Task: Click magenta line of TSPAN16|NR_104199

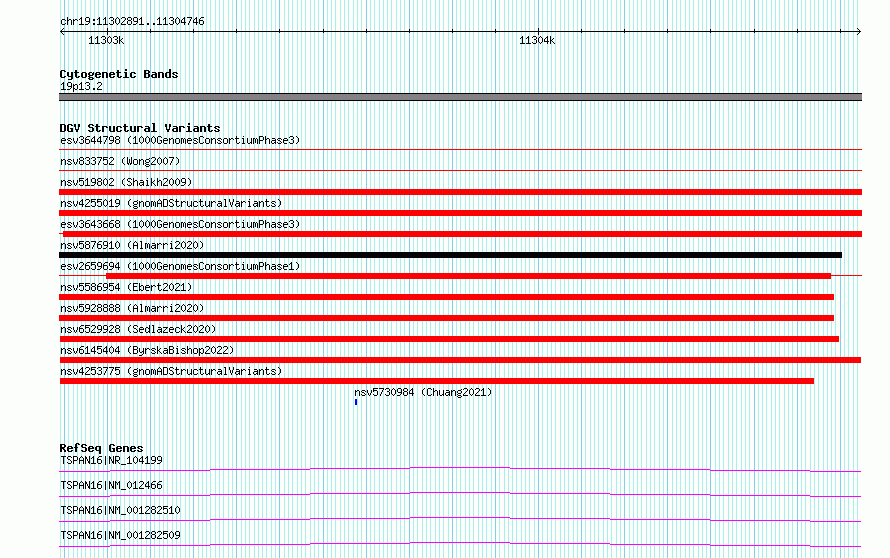Action: point(460,469)
